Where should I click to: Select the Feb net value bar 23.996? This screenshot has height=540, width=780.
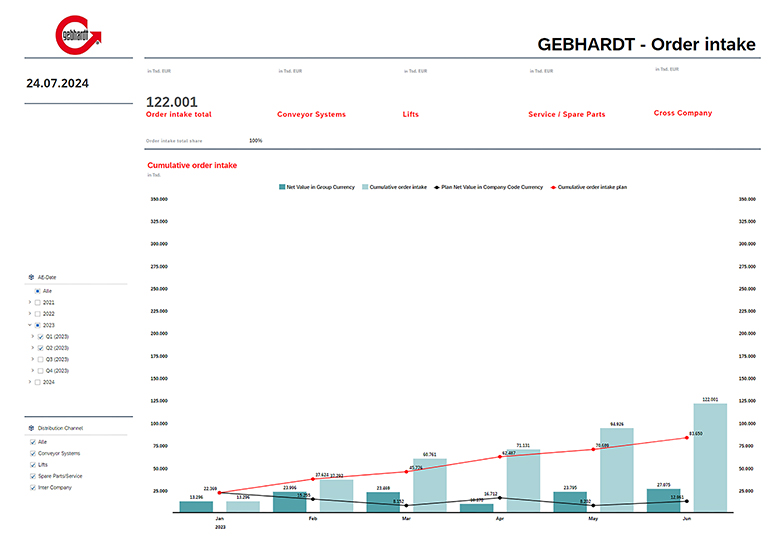290,502
